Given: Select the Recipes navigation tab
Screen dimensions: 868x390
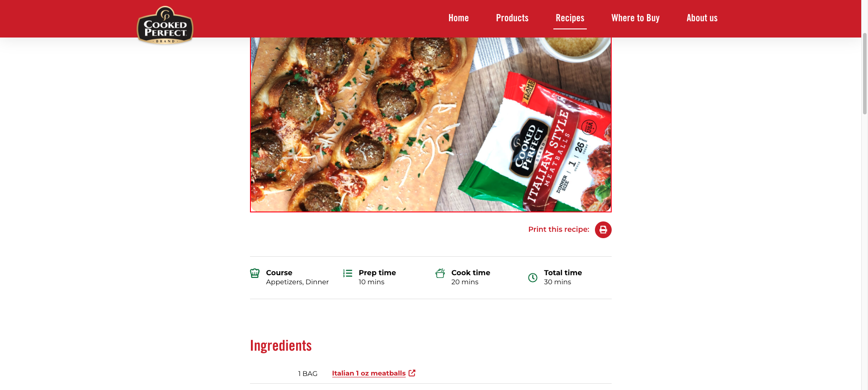Looking at the screenshot, I should [x=570, y=18].
